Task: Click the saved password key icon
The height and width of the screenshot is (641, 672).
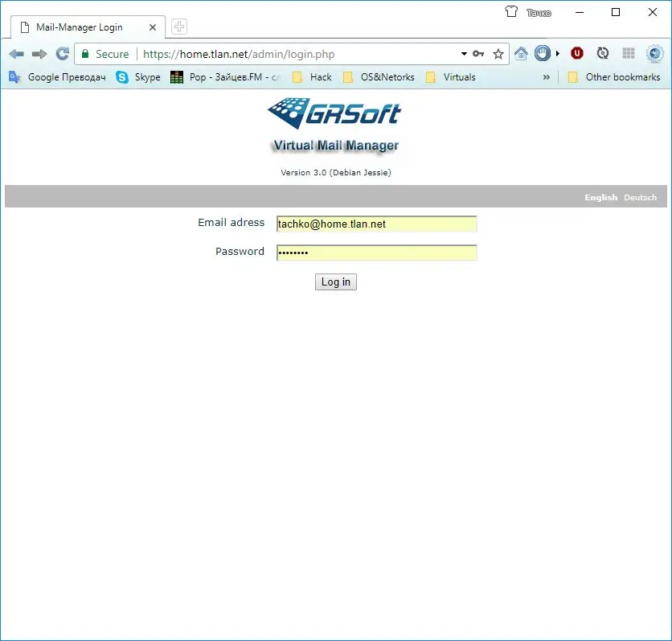Action: 478,54
